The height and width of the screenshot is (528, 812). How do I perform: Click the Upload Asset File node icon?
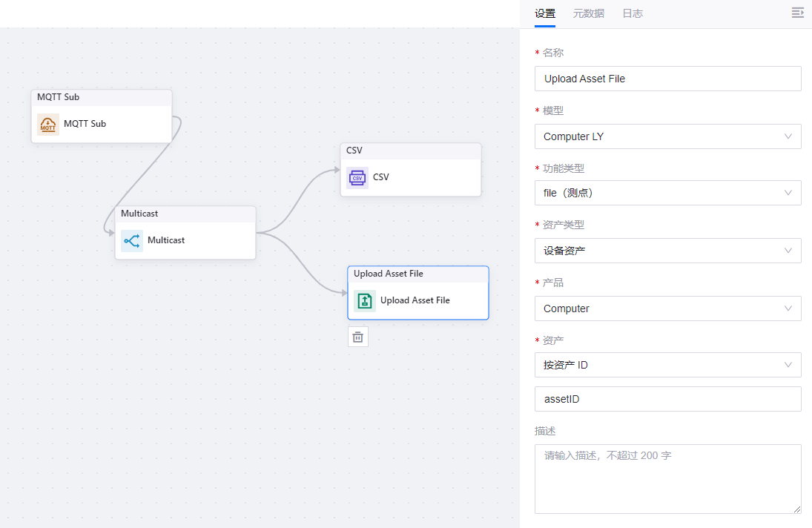365,301
